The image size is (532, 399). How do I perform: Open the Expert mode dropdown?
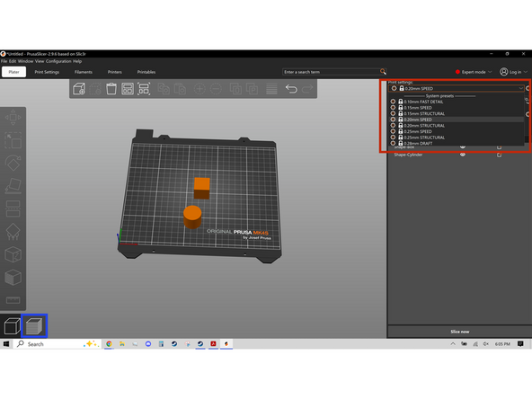coord(474,72)
